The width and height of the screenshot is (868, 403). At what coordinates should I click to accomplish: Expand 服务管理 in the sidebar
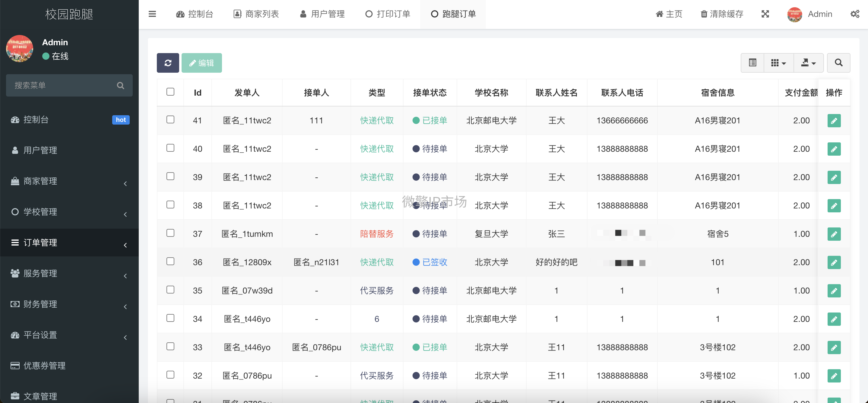[69, 273]
